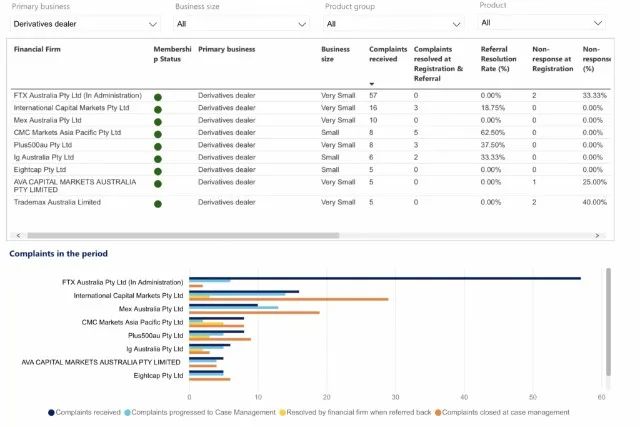Select CMC Markets Asia Pacific table row
The image size is (640, 427).
tap(311, 133)
